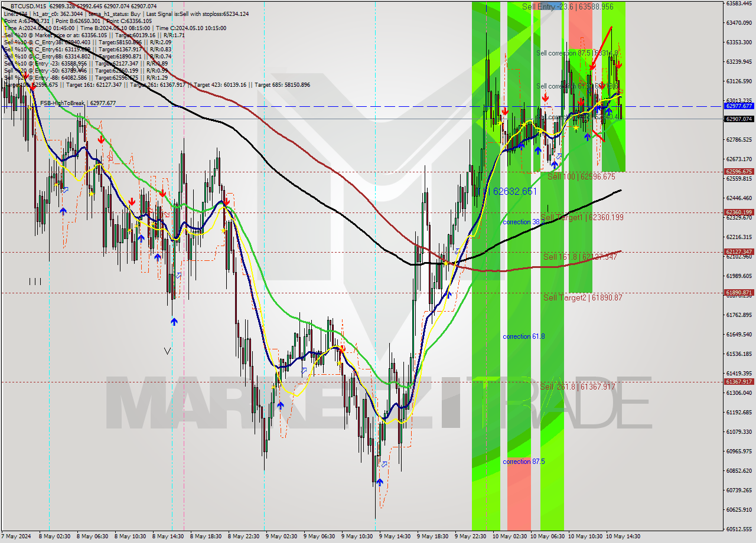This screenshot has width=756, height=543.
Task: Click the red 62596.675 price axis tag
Action: 739,172
